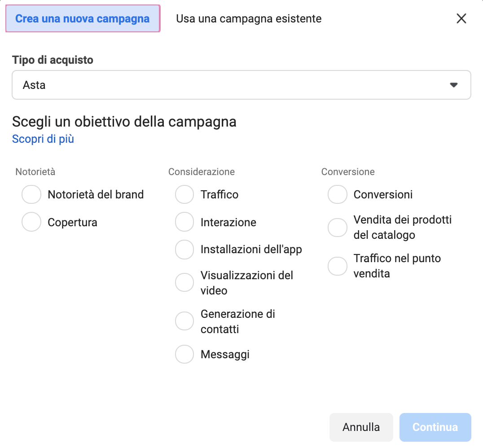Switch to Usa una campagna esistente tab

coord(249,18)
